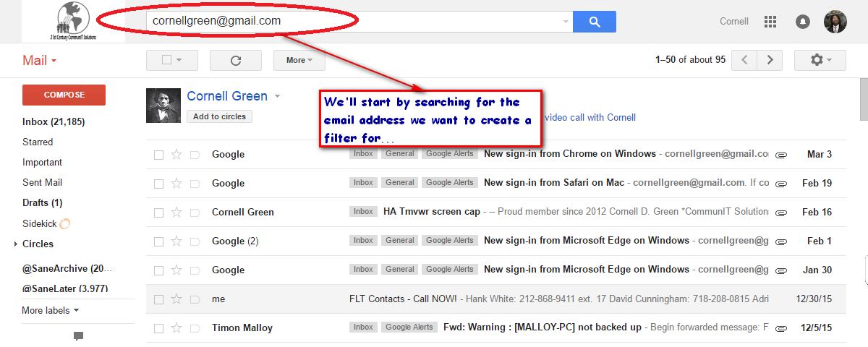The height and width of the screenshot is (347, 868).
Task: Click the page vertical scrollbar
Action: pos(864,100)
